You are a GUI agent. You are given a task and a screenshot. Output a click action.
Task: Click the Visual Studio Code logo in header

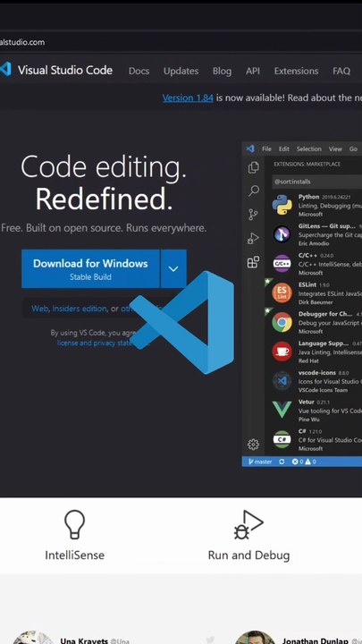[x=5, y=69]
